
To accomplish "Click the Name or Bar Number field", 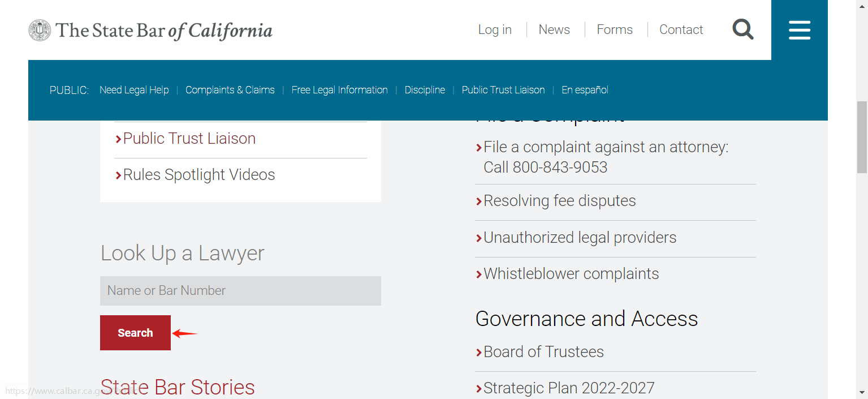I will coord(240,291).
